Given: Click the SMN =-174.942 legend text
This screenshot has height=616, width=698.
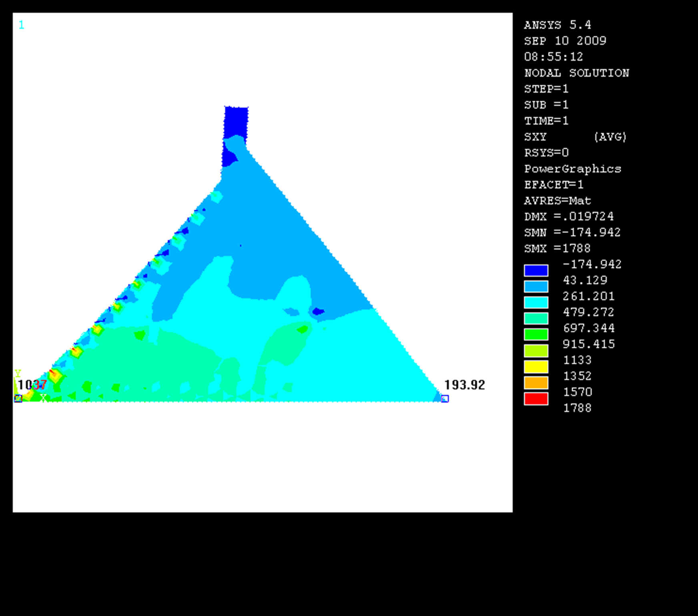Looking at the screenshot, I should coord(572,232).
